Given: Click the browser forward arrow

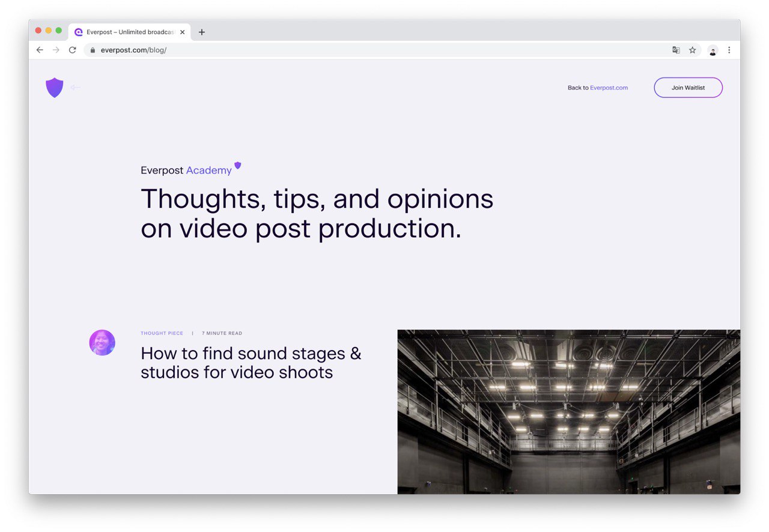Looking at the screenshot, I should point(56,50).
